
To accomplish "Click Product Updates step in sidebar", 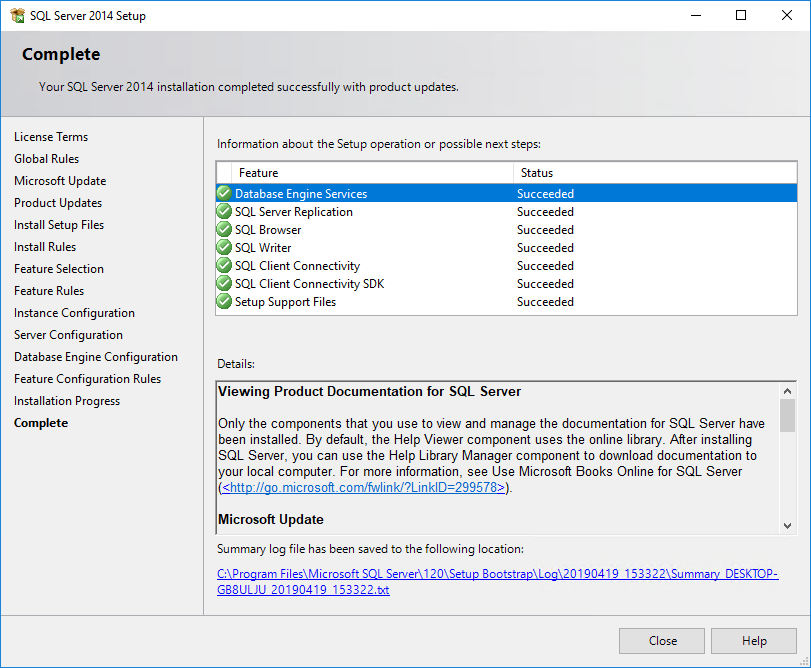I will point(58,203).
